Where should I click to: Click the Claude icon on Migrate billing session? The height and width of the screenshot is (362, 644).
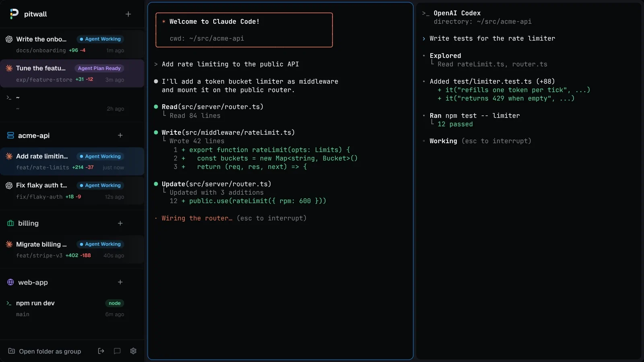coord(9,244)
